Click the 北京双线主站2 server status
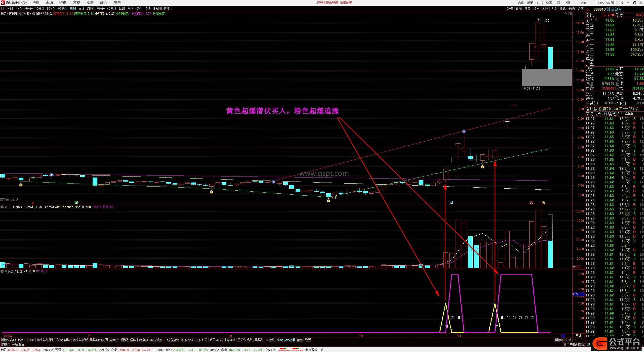 click(x=315, y=350)
